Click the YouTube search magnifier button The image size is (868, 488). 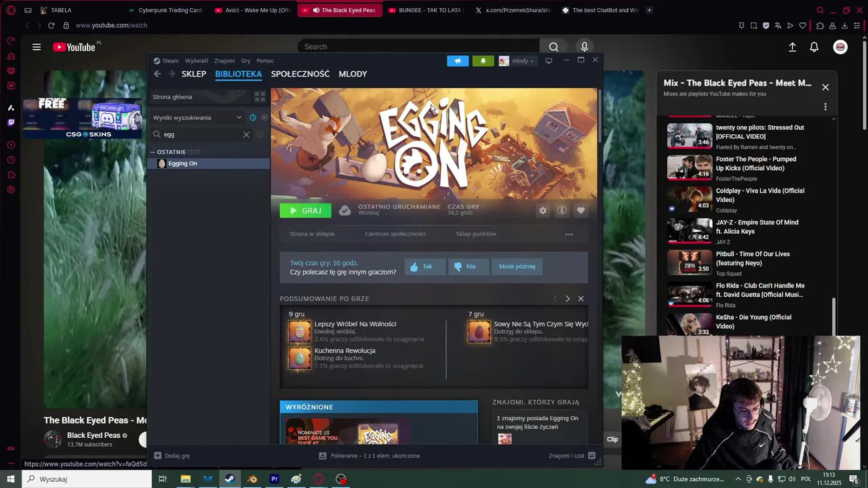pos(554,47)
